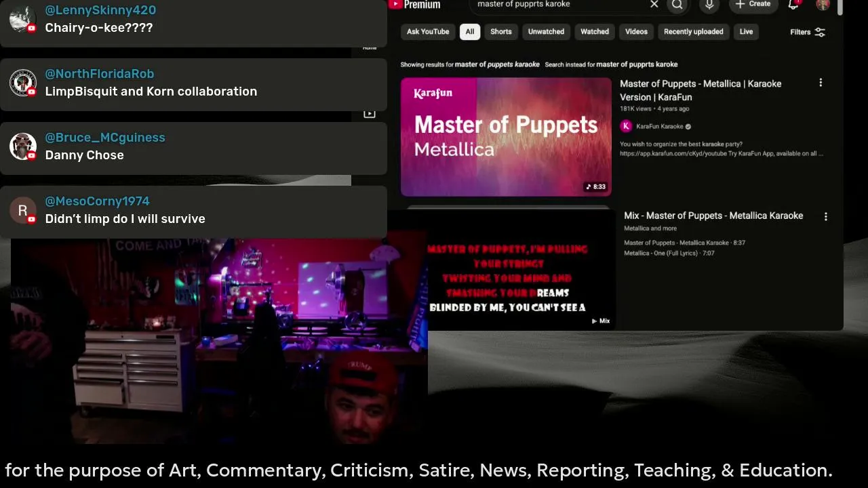Screen dimensions: 868x488
Task: Filter results by Unwatched
Action: point(546,32)
